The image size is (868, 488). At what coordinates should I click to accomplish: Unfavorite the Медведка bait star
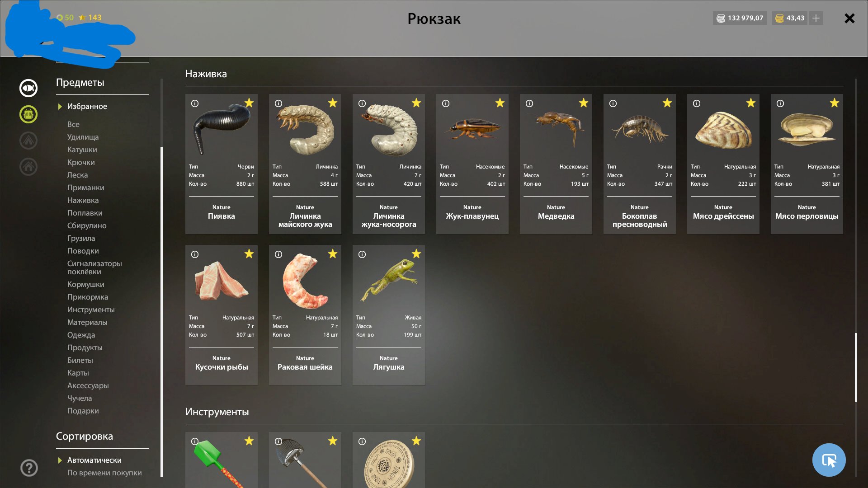(x=584, y=103)
